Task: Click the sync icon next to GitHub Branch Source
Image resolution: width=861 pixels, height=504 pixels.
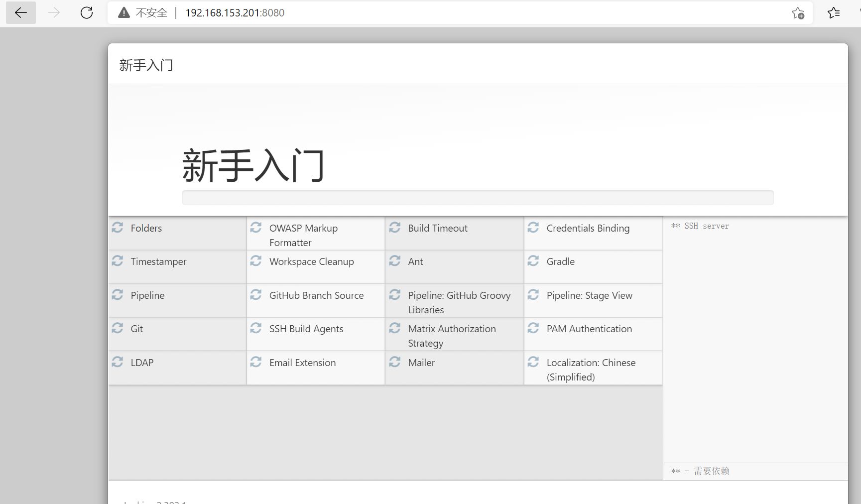Action: pos(256,295)
